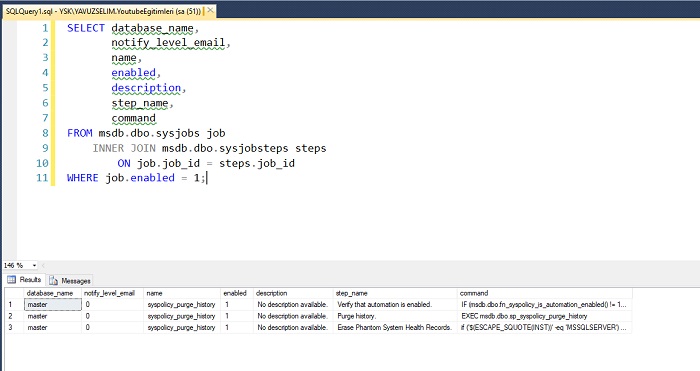Click the master cell in row 3

tap(52, 327)
